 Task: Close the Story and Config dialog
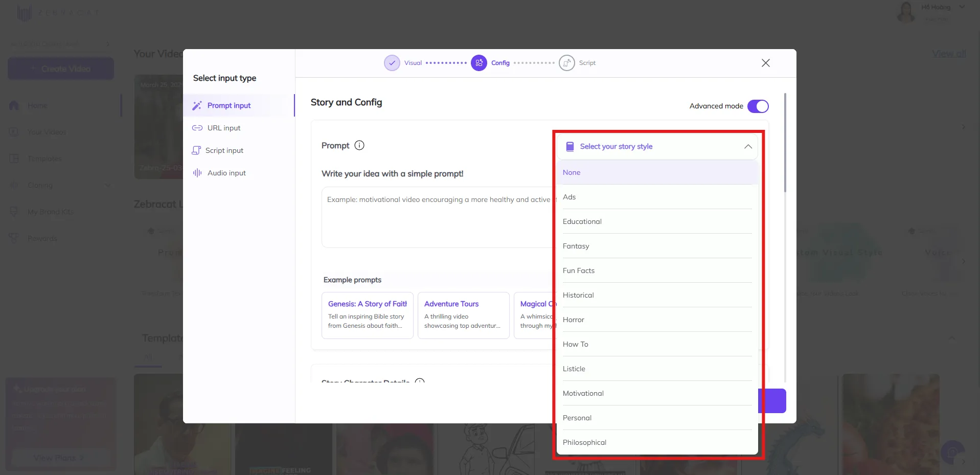765,63
